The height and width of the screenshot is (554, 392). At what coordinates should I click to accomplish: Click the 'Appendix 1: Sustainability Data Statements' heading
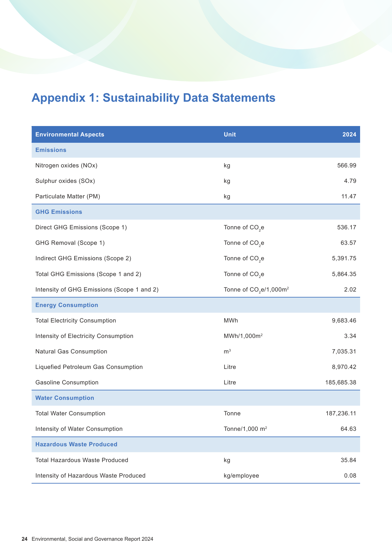[x=154, y=98]
